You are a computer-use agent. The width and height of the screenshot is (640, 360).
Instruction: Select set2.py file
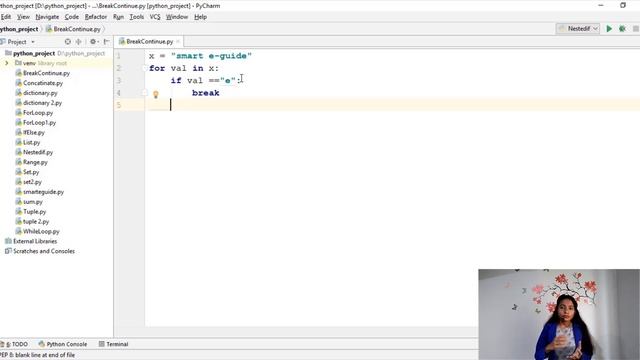(32, 182)
